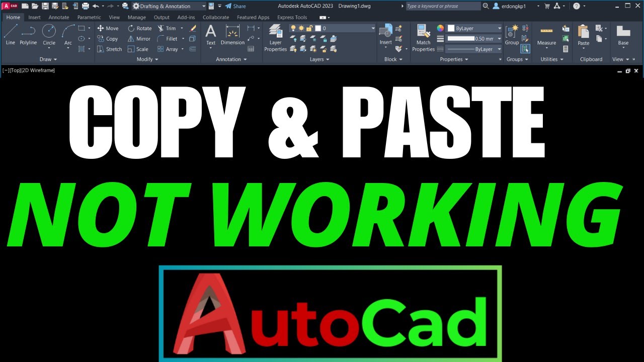Select the Polyline tool
Screen dimensions: 644x362
coord(28,35)
